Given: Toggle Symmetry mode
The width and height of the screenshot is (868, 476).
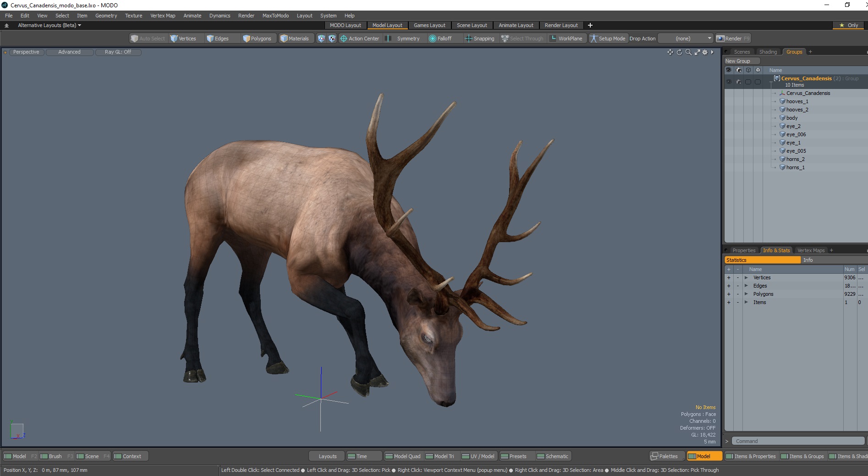Looking at the screenshot, I should coord(403,39).
